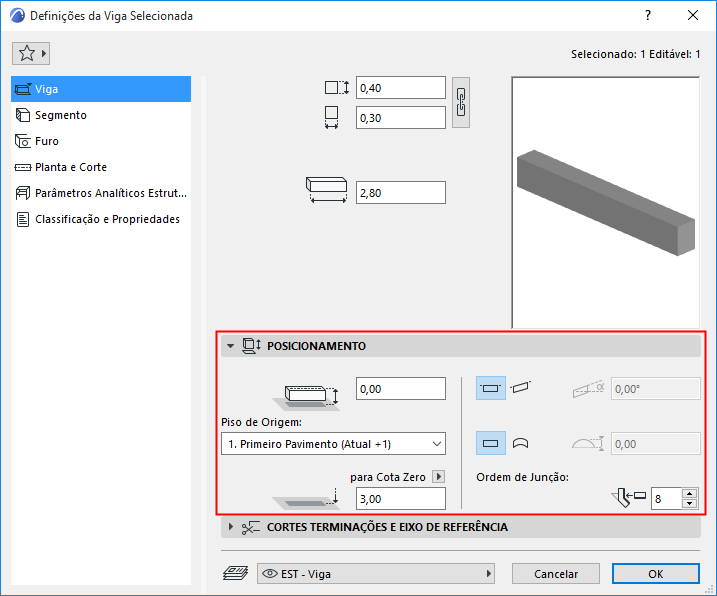Select the inclined beam option
The width and height of the screenshot is (717, 596).
coord(520,387)
